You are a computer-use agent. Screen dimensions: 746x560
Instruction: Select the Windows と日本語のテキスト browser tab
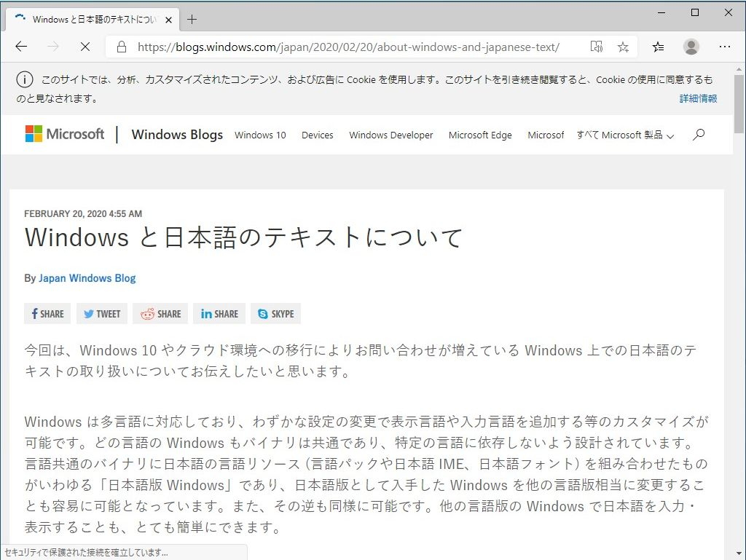pyautogui.click(x=93, y=20)
